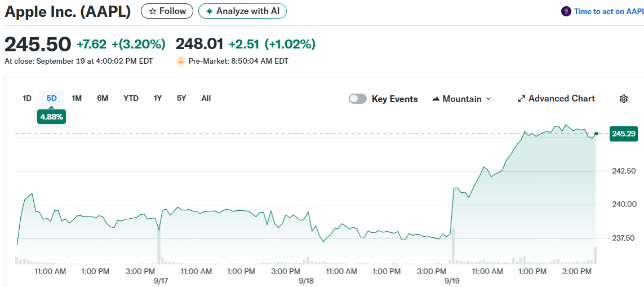Click the Follow star button
This screenshot has height=287, width=644.
tap(167, 11)
